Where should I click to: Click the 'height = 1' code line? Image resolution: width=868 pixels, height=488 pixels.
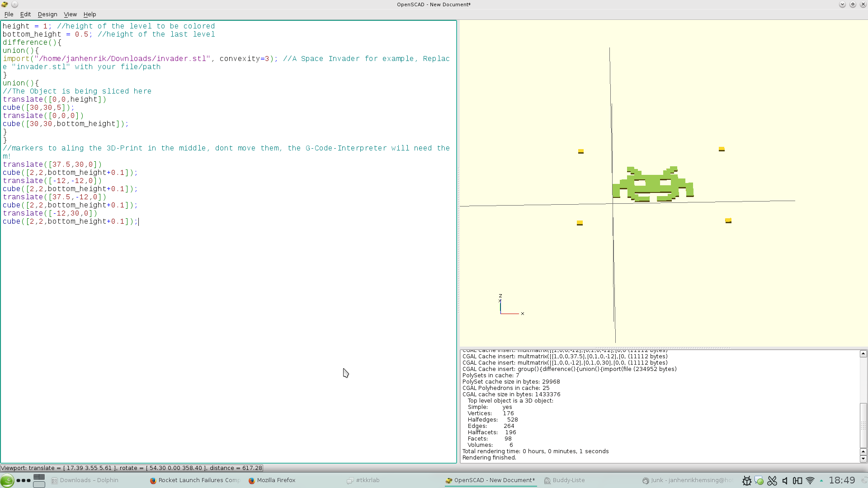pyautogui.click(x=108, y=26)
